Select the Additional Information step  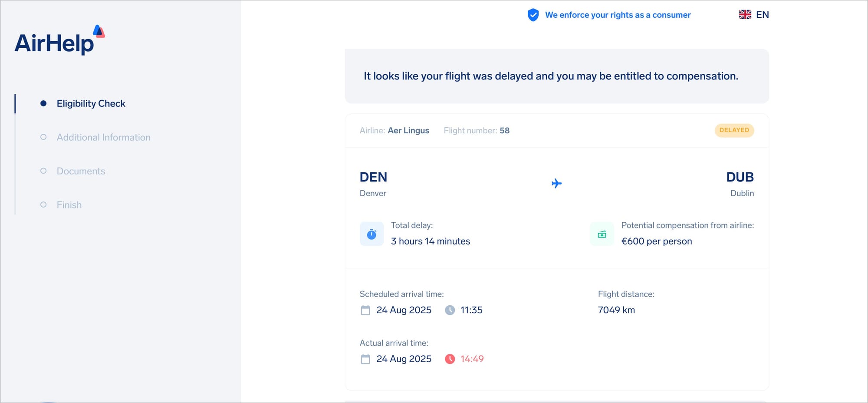coord(104,137)
